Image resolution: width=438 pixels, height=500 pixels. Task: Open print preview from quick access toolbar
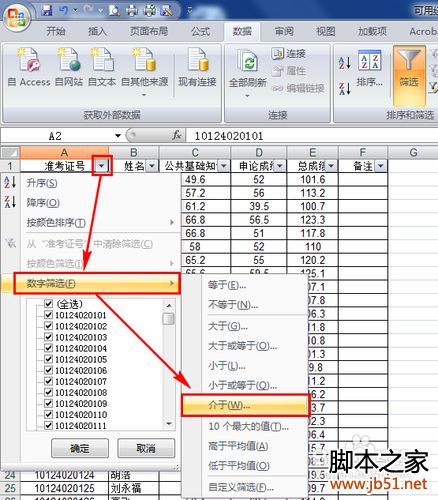pyautogui.click(x=114, y=11)
